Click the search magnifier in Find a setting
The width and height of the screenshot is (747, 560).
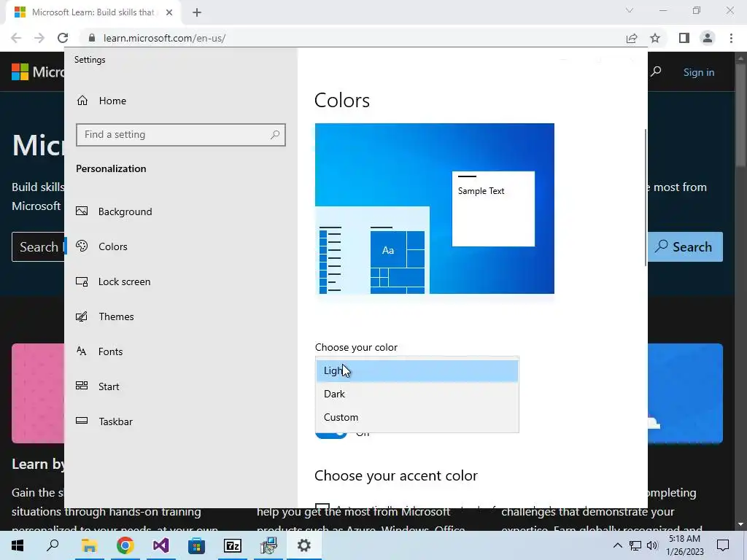(x=275, y=135)
